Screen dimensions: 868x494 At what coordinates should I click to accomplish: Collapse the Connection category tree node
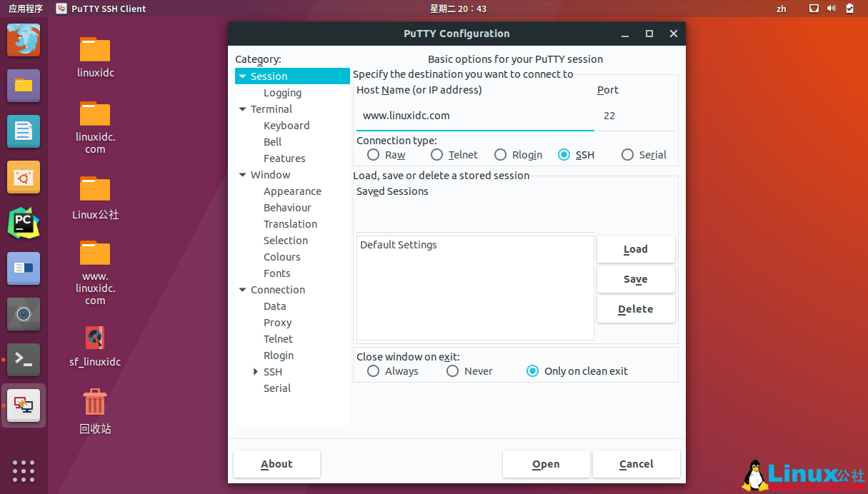click(x=243, y=290)
